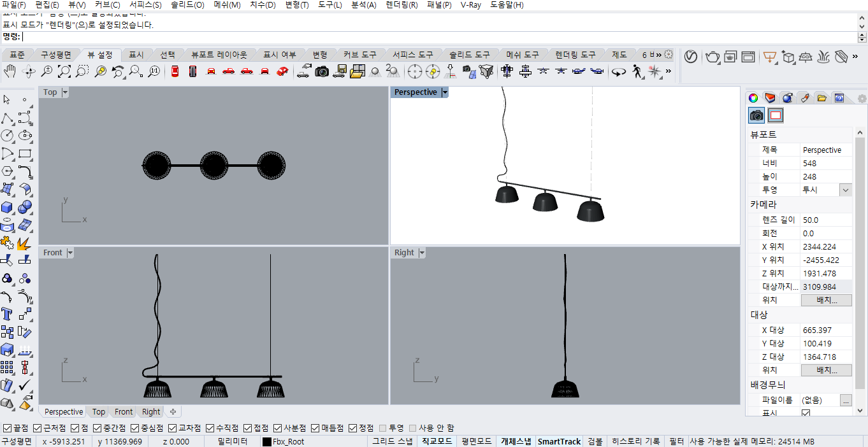Open the Layers tab icon in right panel
Image resolution: width=868 pixels, height=447 pixels.
pos(770,98)
